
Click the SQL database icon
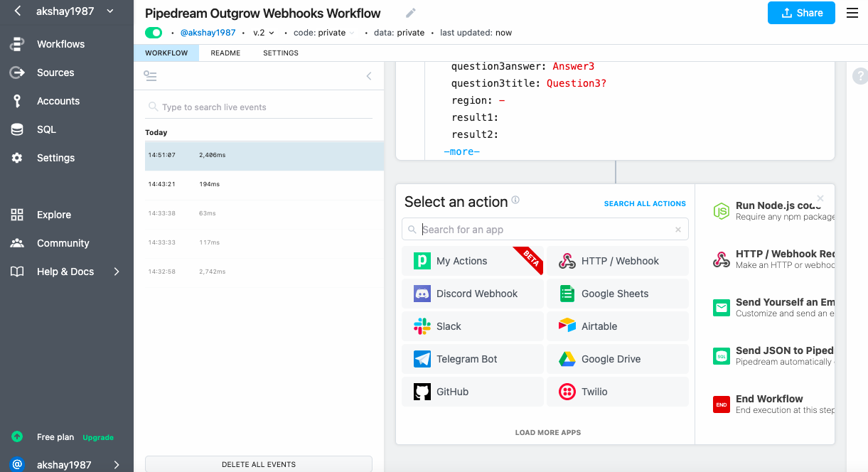tap(17, 129)
